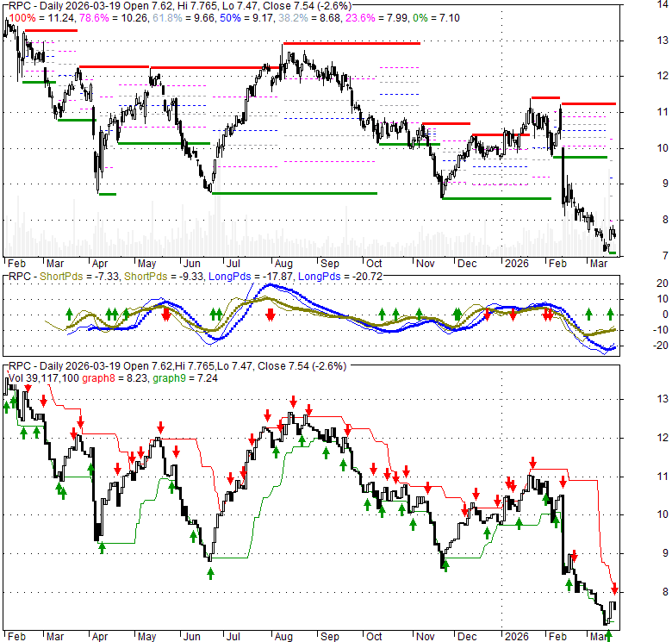Viewport: 672px width, 642px height.
Task: Click the top chart's RPC Daily 2026-03-19 title
Action: 180,6
